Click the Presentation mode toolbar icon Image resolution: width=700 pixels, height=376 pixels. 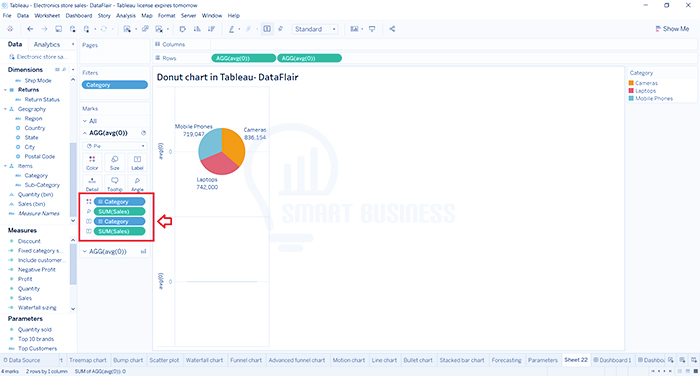pos(372,29)
